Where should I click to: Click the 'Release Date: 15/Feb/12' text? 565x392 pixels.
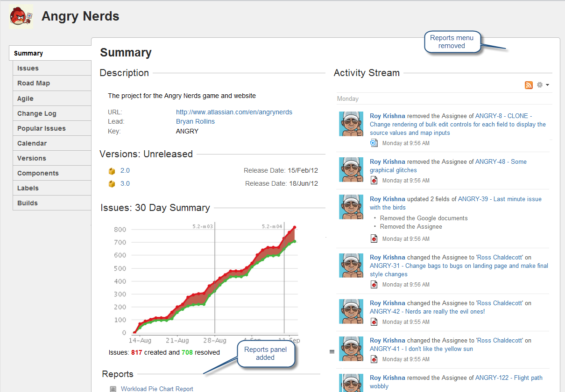(x=281, y=171)
